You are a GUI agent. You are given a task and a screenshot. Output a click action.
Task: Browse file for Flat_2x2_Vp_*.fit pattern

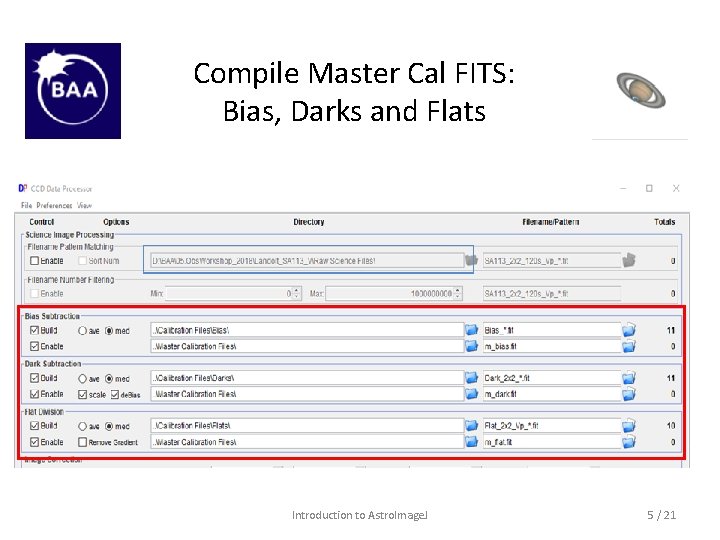(629, 425)
